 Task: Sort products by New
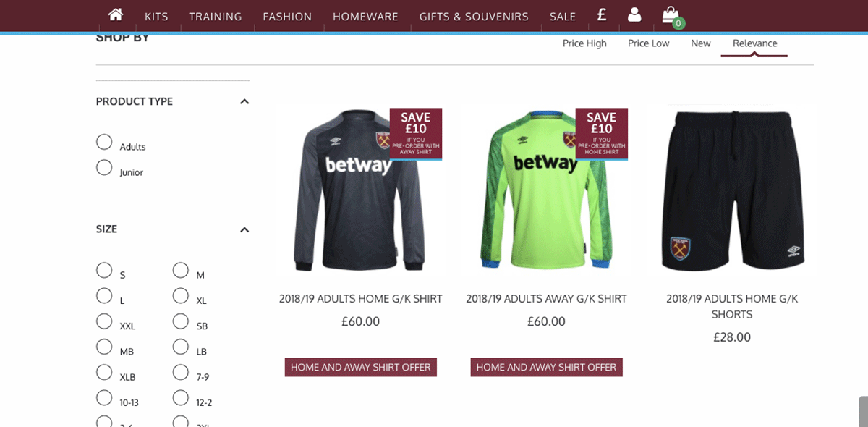pos(700,43)
